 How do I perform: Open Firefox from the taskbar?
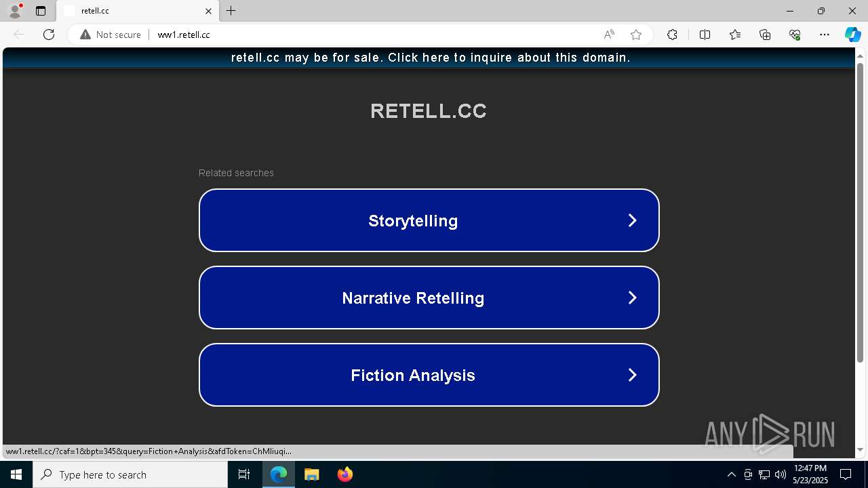tap(345, 474)
